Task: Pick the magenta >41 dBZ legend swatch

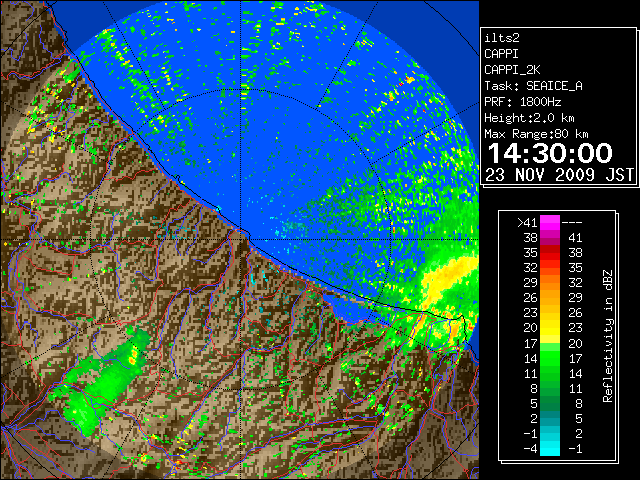Action: (x=550, y=223)
